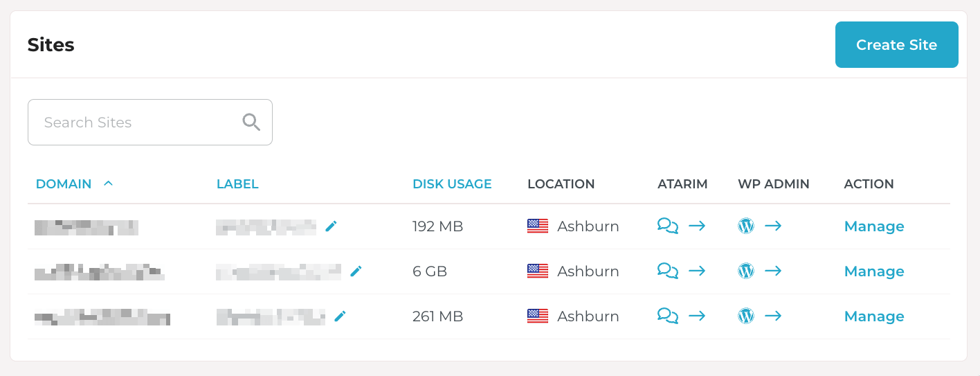
Task: Click WP Admin arrow in 261 MB row
Action: (x=773, y=316)
